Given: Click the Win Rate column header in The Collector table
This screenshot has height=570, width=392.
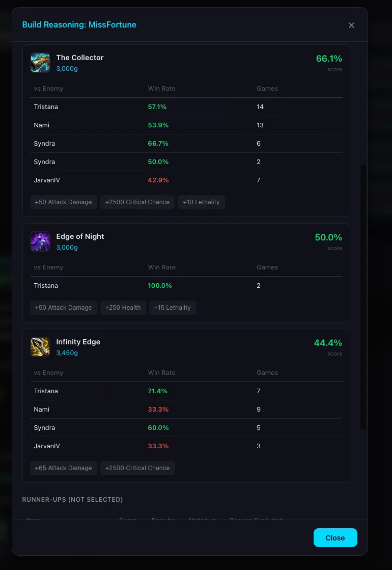Looking at the screenshot, I should point(161,88).
